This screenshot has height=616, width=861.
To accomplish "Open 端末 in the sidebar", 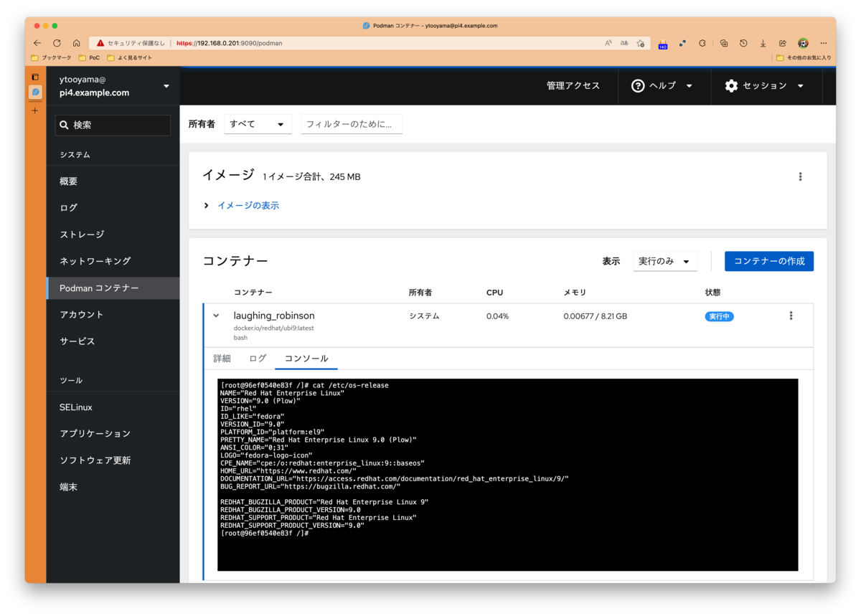I will 113,487.
